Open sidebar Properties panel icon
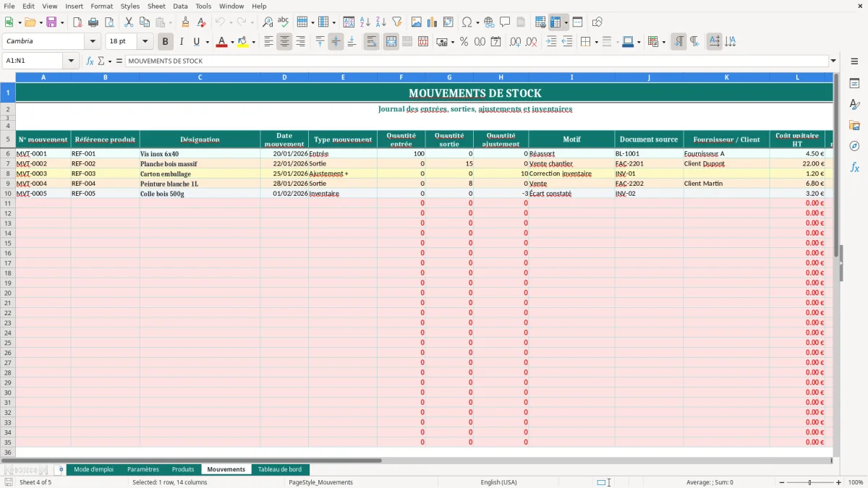 [x=854, y=84]
